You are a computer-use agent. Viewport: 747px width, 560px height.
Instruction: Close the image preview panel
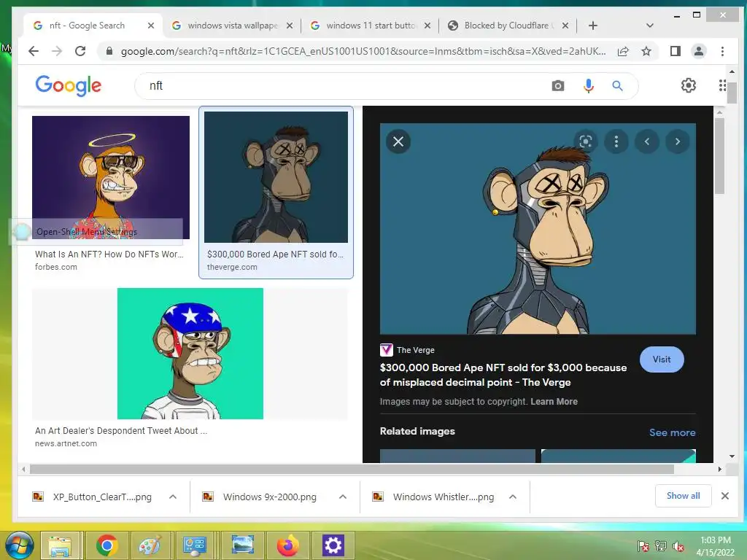point(398,141)
